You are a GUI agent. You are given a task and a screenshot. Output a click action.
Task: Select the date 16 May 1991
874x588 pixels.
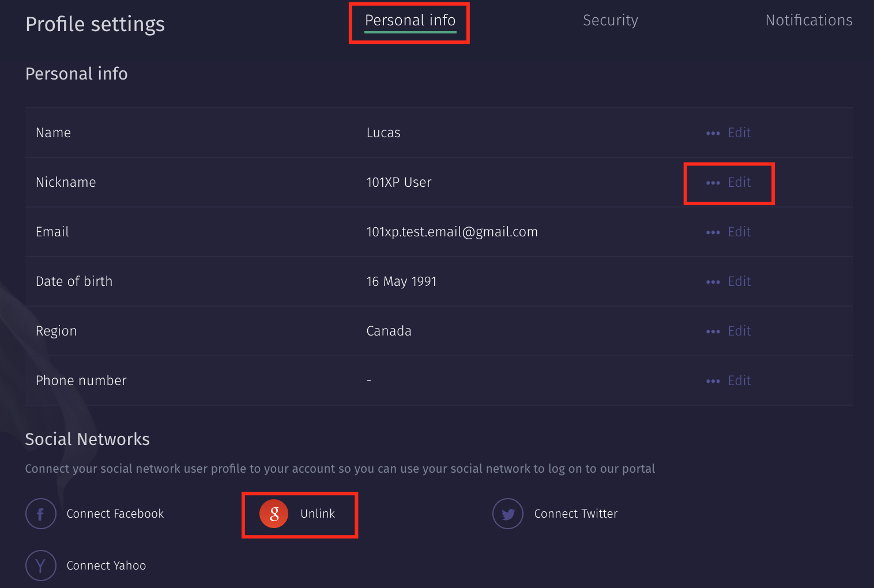tap(401, 281)
